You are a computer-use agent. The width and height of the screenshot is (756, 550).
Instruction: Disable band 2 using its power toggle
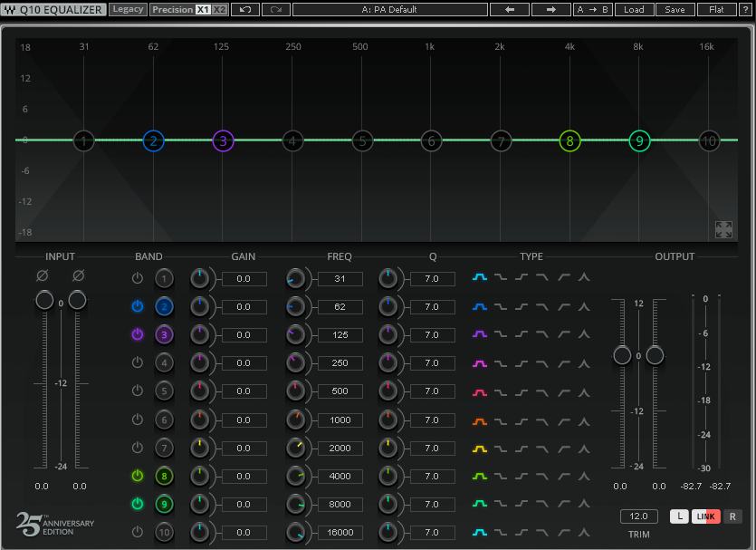(x=137, y=306)
